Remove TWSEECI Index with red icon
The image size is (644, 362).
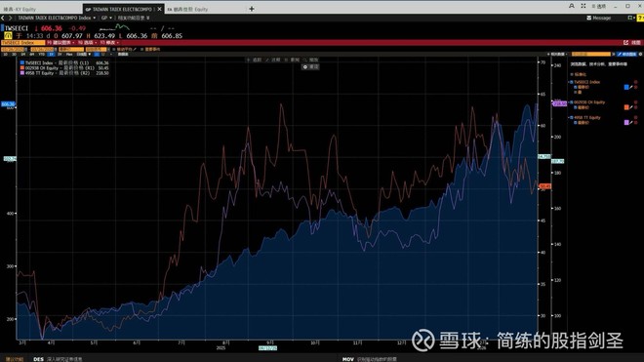[636, 82]
